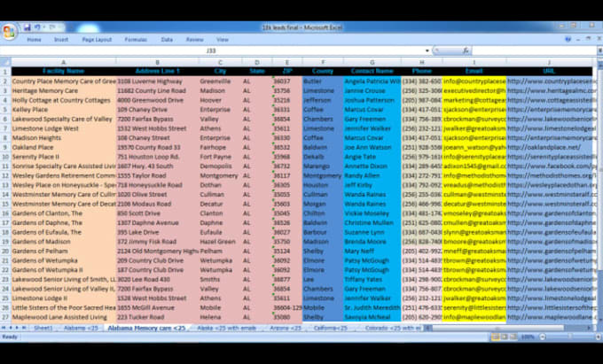Click the Insert Function fx icon
The image size is (603, 364).
[465, 50]
